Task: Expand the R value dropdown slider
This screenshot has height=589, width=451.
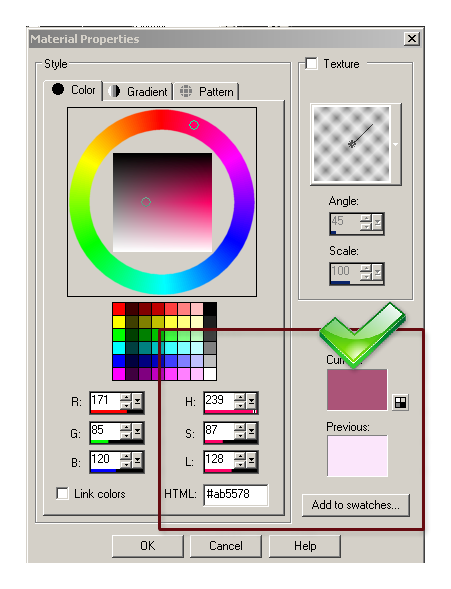Action: coord(137,401)
